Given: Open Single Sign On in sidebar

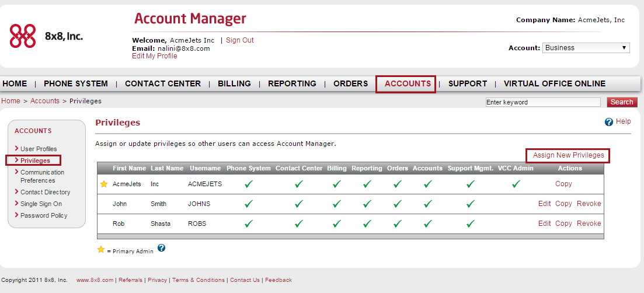Looking at the screenshot, I should click(x=41, y=204).
